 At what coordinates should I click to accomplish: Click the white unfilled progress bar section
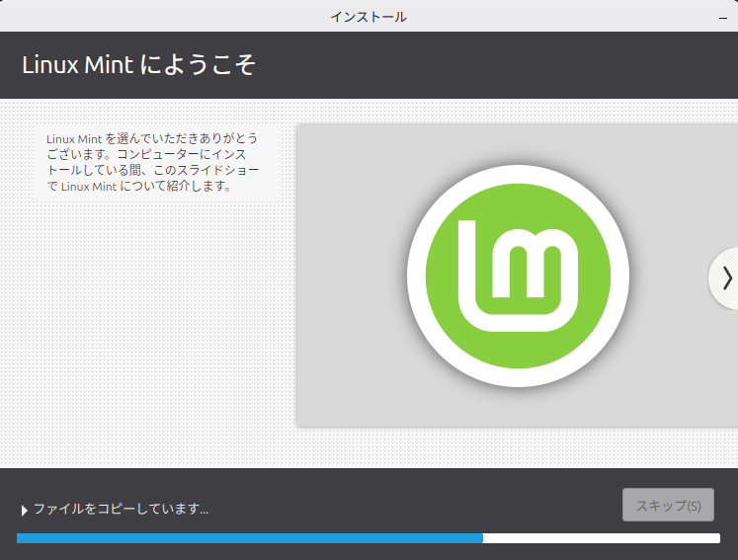click(601, 538)
